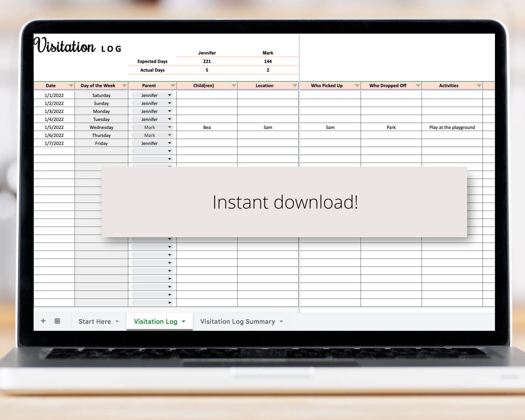Open filter icon on Child(ren) column
This screenshot has height=420, width=525.
point(233,86)
